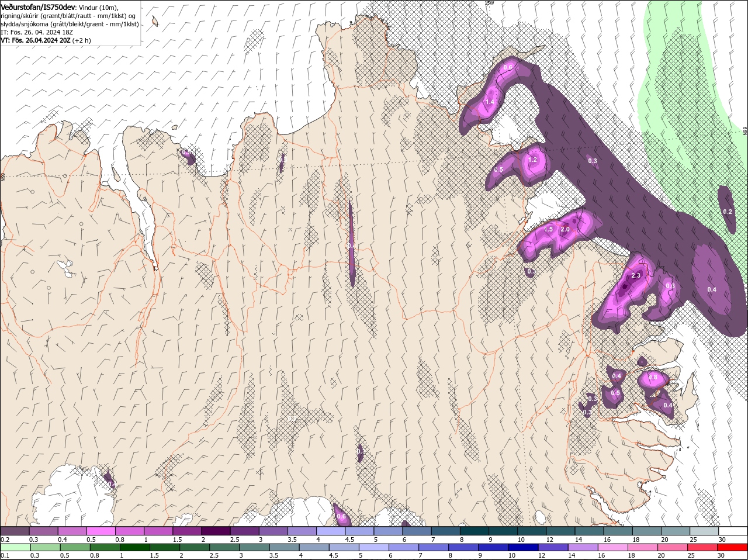Click the '2.0' precipitation label on the map
The height and width of the screenshot is (560, 748).
tap(565, 230)
